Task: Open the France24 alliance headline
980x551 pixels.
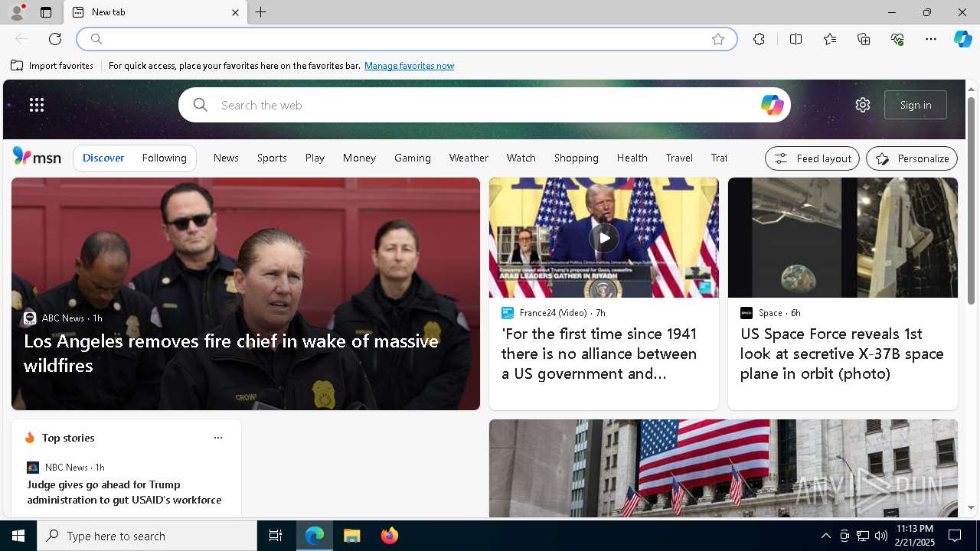Action: click(599, 354)
